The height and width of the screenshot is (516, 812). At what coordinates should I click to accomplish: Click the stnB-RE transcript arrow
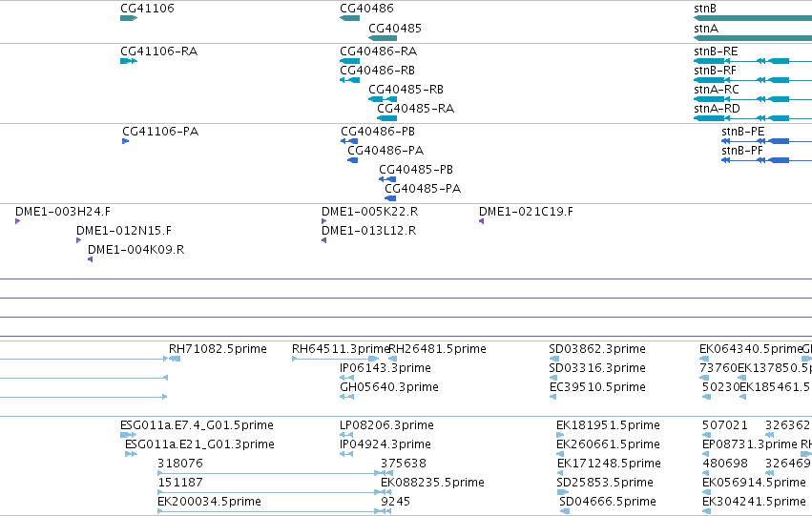tap(753, 61)
